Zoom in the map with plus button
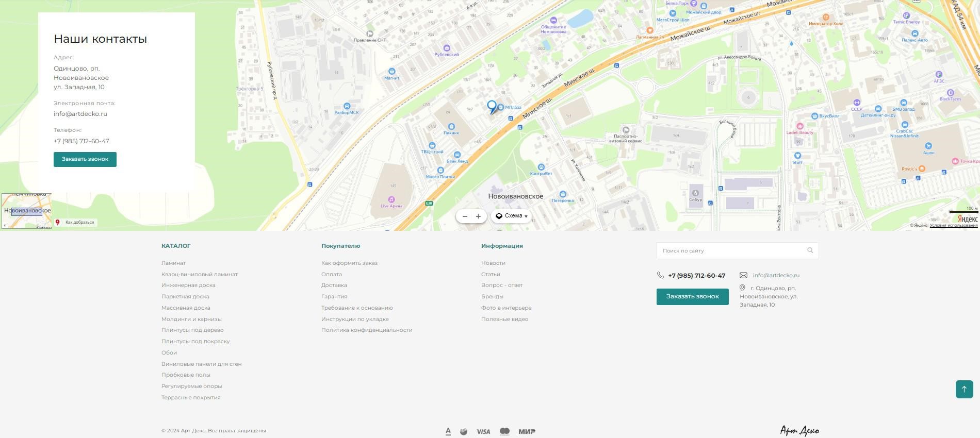Screen dimensions: 980x438 point(478,216)
